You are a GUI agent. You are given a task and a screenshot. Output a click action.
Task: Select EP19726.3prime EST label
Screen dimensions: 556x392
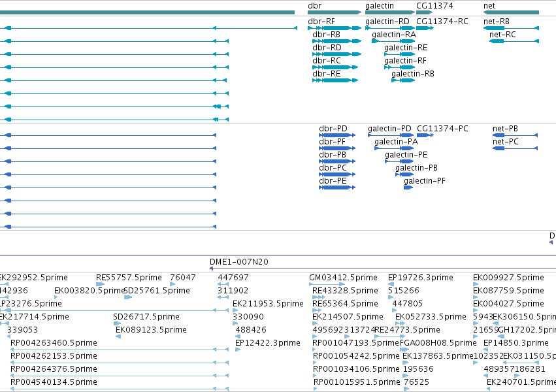tap(421, 278)
